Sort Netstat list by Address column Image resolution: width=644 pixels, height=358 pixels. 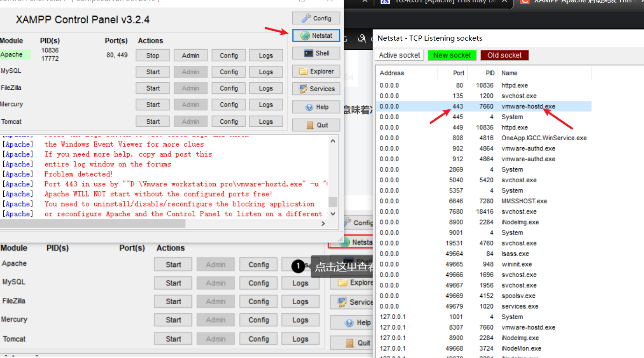406,73
